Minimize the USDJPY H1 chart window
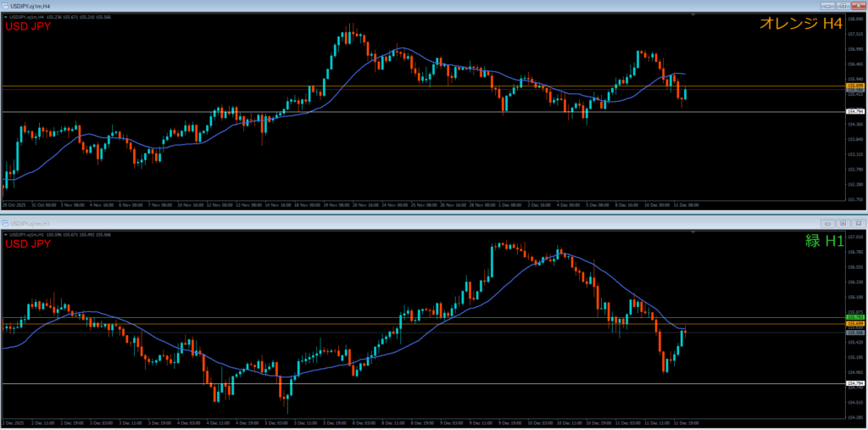The image size is (868, 430). pyautogui.click(x=829, y=223)
